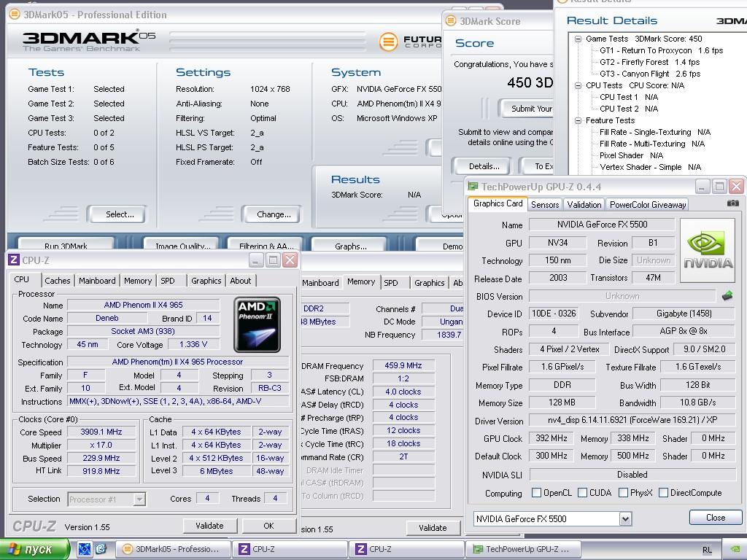Click the Close button in GPU-Z

point(716,518)
